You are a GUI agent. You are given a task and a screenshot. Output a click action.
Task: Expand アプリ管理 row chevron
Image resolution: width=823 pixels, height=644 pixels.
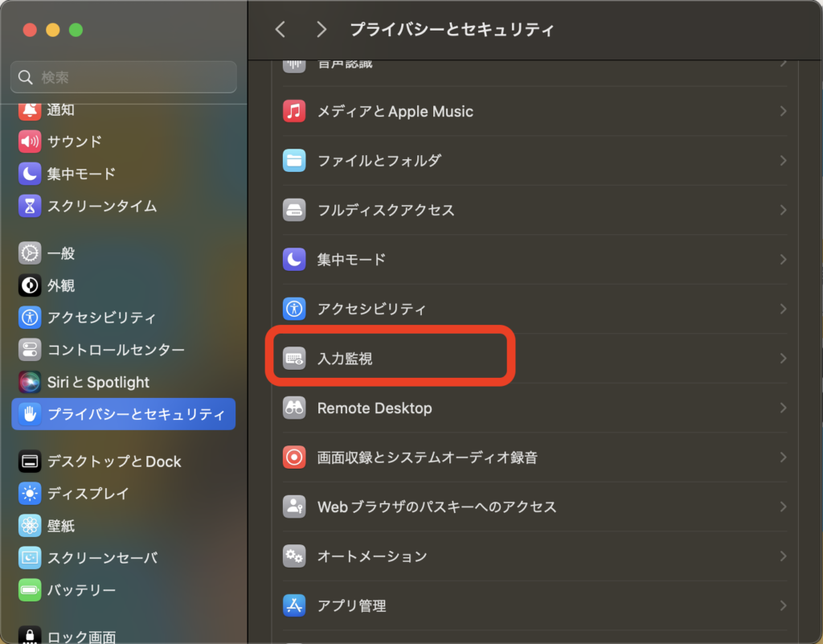click(x=783, y=605)
